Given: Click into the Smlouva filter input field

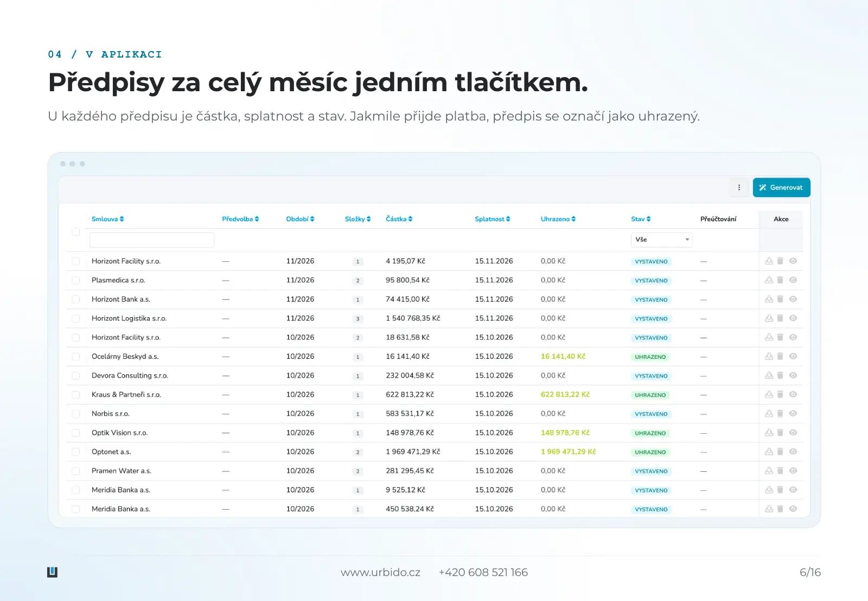Looking at the screenshot, I should pyautogui.click(x=152, y=239).
